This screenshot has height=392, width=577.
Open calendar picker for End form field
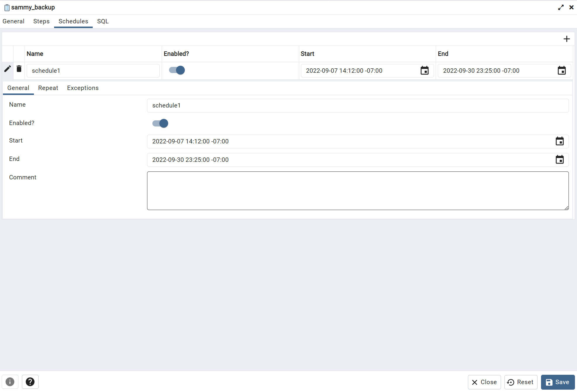pos(559,160)
